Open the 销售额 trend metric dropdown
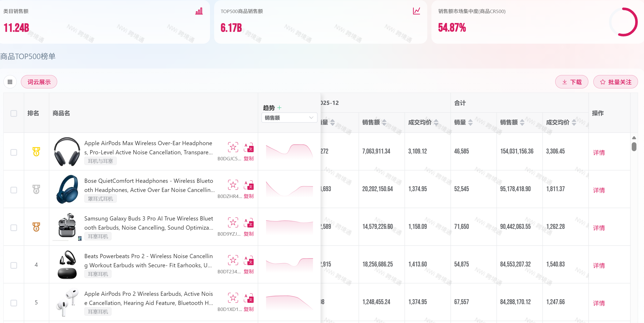The image size is (644, 323). click(289, 117)
